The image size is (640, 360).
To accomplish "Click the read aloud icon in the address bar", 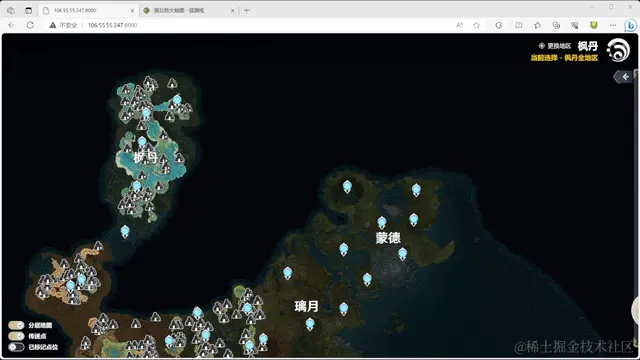I will click(460, 25).
